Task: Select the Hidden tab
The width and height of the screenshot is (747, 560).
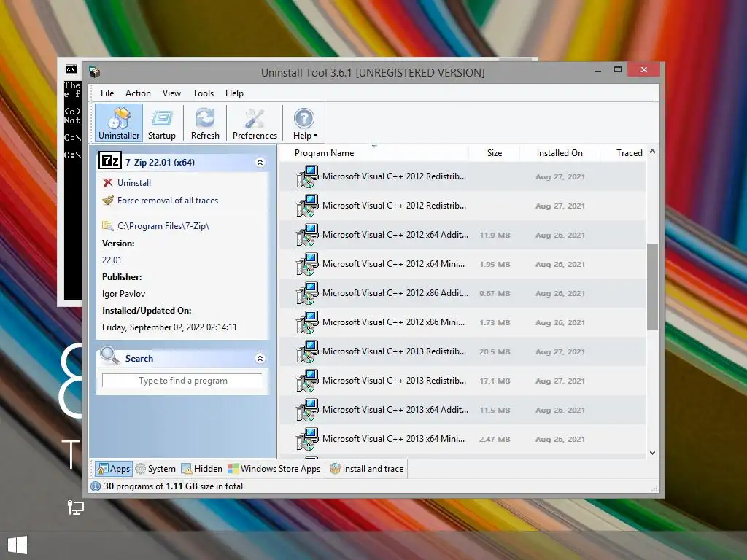Action: coord(201,469)
